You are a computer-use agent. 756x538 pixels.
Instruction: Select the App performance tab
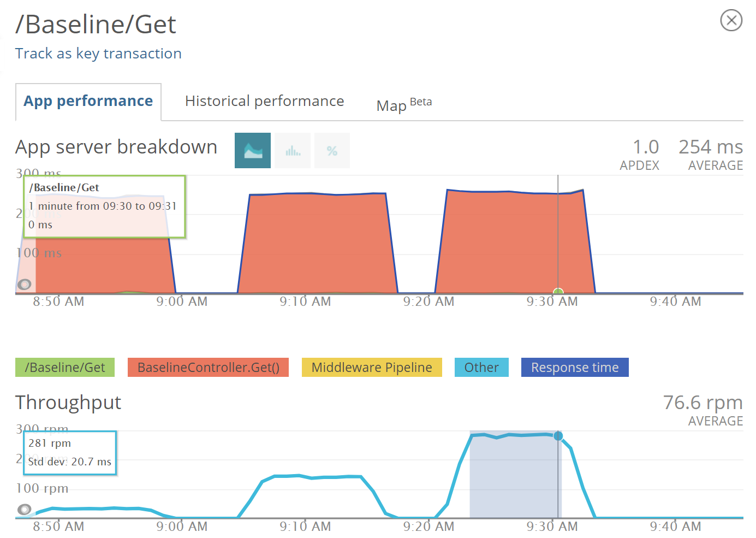88,102
